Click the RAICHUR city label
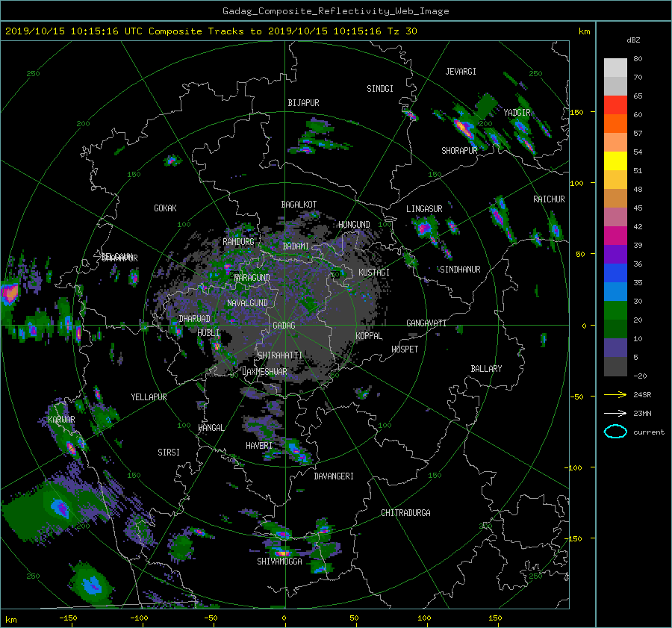The width and height of the screenshot is (672, 628). point(549,199)
